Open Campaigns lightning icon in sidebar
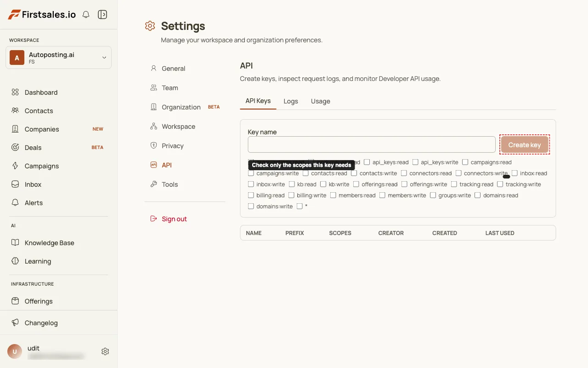 tap(15, 166)
